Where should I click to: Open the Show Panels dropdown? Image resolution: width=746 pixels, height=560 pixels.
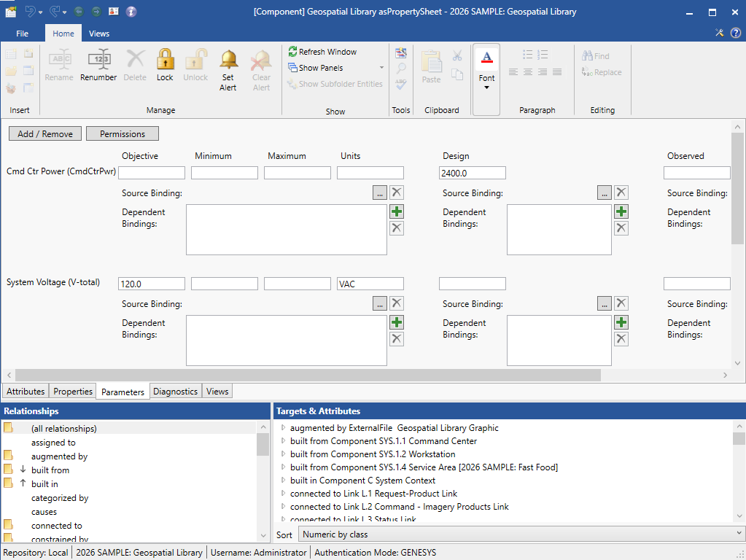[381, 68]
